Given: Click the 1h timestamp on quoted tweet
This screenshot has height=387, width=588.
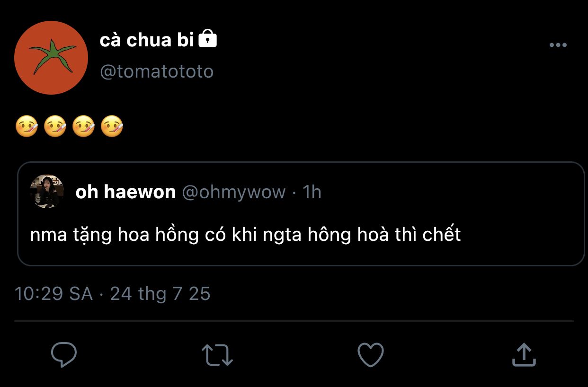Looking at the screenshot, I should 312,192.
